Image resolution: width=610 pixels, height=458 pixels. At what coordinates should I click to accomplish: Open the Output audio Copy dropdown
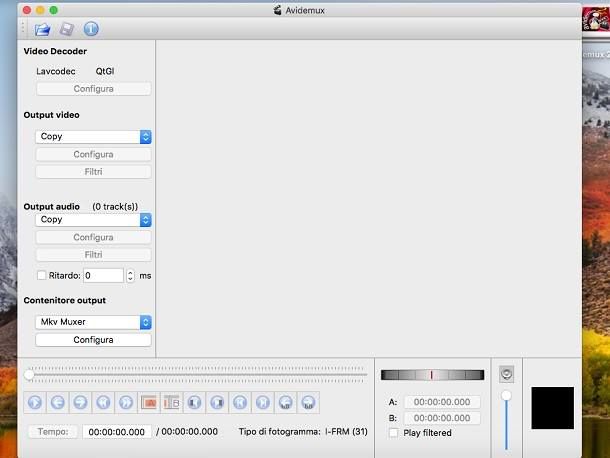[x=93, y=220]
